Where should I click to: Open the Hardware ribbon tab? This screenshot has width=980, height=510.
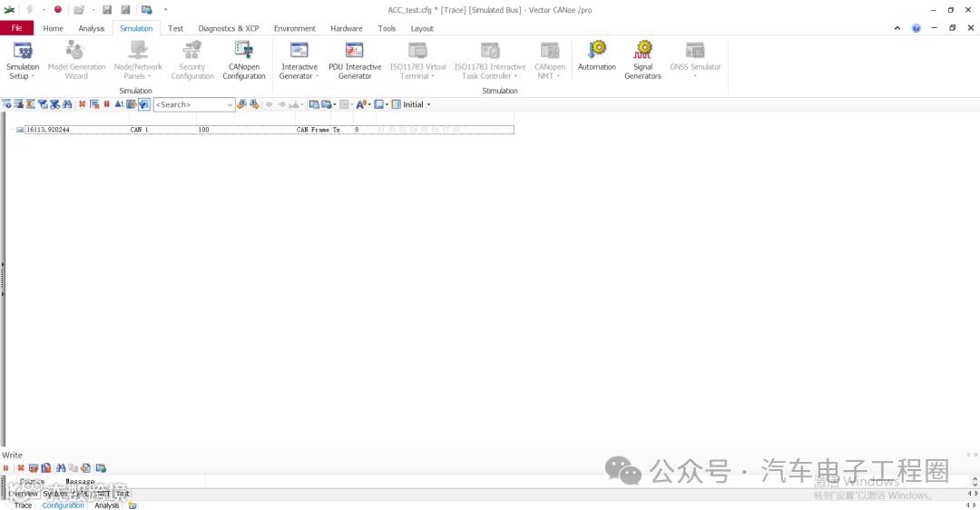pyautogui.click(x=347, y=28)
